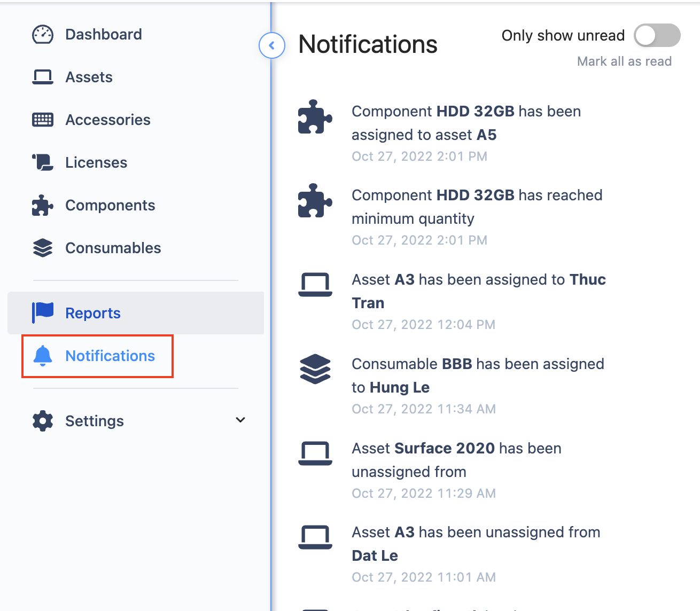Image resolution: width=700 pixels, height=611 pixels.
Task: Click the puzzle icon beside HDD 32GB notification
Action: [x=315, y=118]
